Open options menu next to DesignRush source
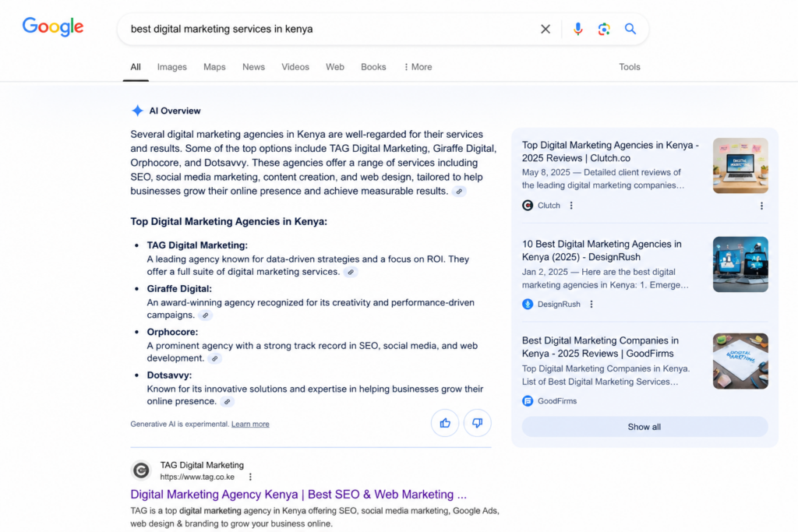798x532 pixels. [x=591, y=304]
